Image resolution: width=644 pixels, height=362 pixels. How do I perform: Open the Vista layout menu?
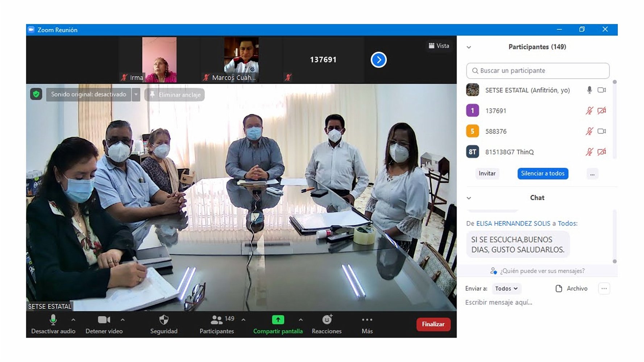coord(439,46)
